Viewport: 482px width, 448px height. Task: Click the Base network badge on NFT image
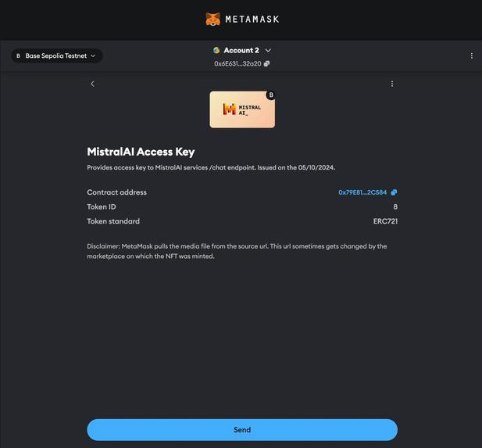[271, 95]
